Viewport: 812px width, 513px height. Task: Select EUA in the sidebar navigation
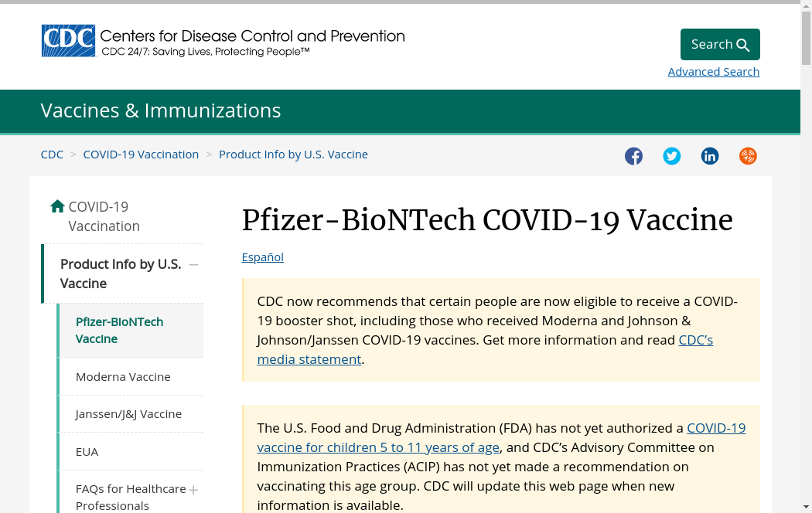coord(87,451)
